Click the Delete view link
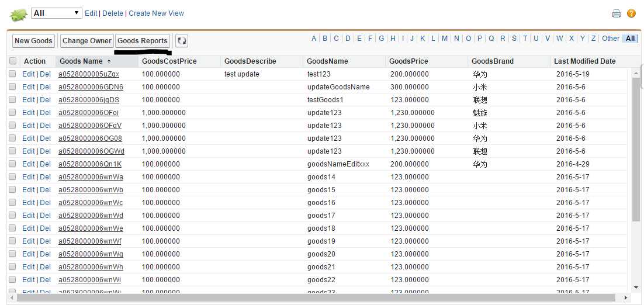644x305 pixels. [x=113, y=13]
